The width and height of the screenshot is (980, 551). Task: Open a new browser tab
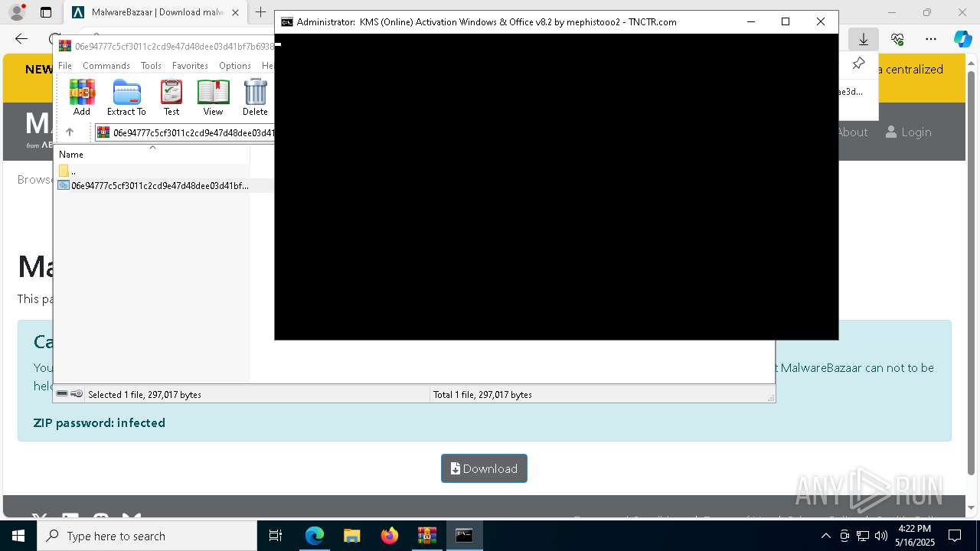tap(260, 12)
